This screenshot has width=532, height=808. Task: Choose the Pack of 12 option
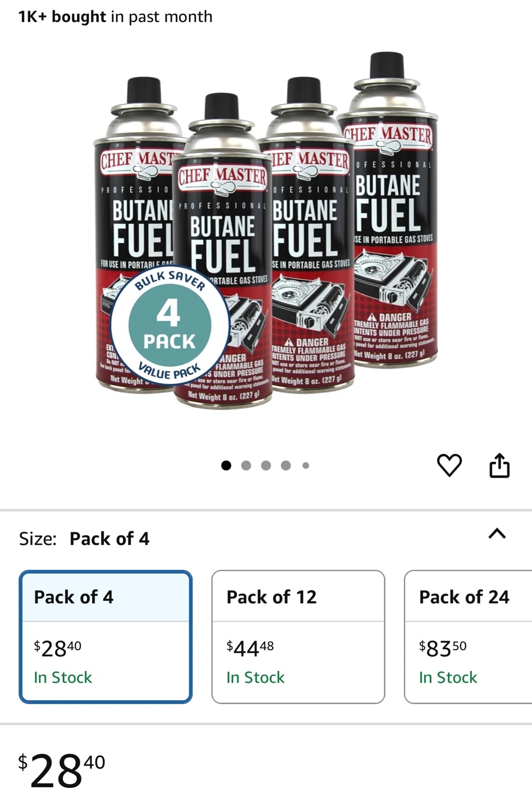pos(298,637)
